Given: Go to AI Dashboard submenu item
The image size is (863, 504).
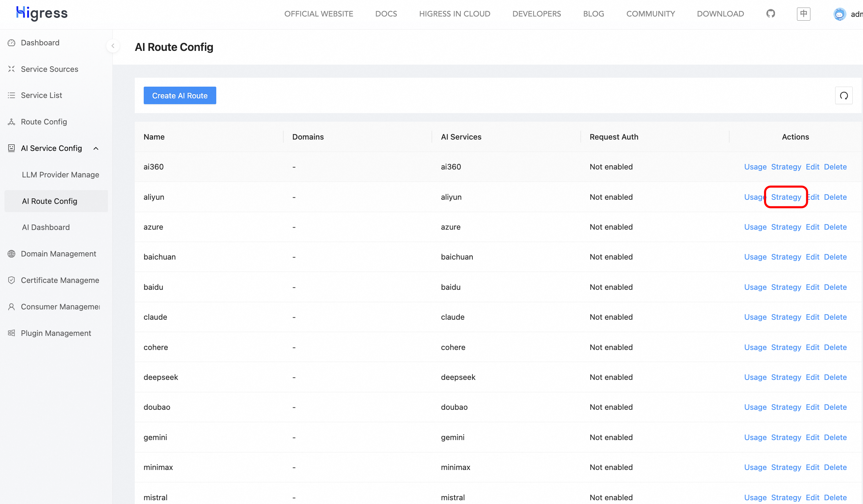Looking at the screenshot, I should pyautogui.click(x=46, y=227).
